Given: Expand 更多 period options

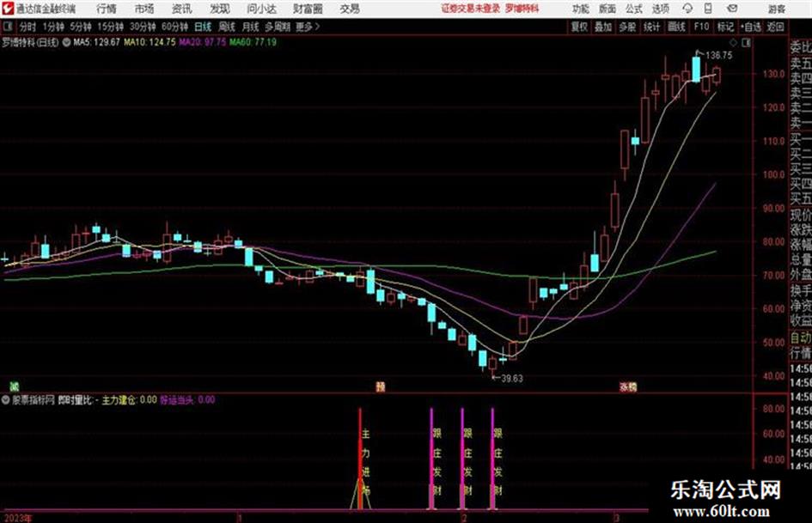Looking at the screenshot, I should (308, 27).
